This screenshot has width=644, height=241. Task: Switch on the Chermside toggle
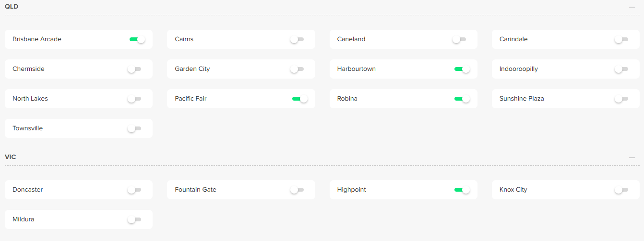coord(134,69)
